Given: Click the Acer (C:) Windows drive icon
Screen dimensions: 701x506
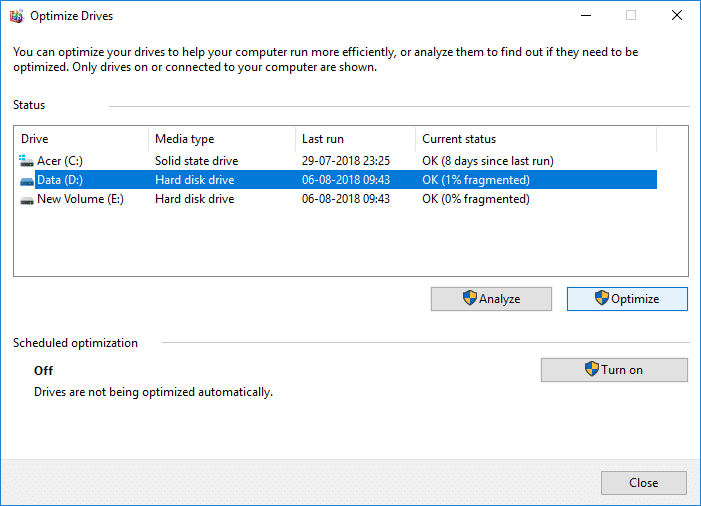Looking at the screenshot, I should (26, 160).
